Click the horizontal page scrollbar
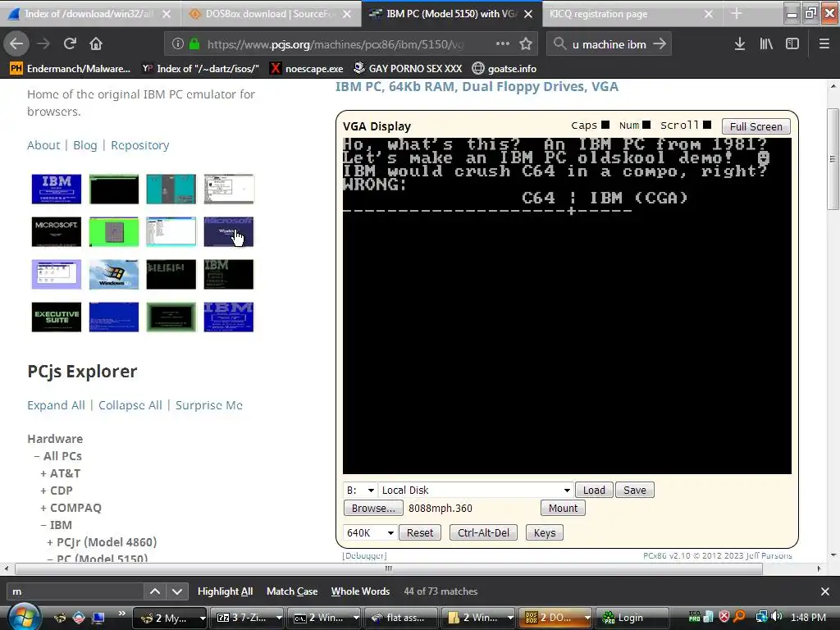 389,568
